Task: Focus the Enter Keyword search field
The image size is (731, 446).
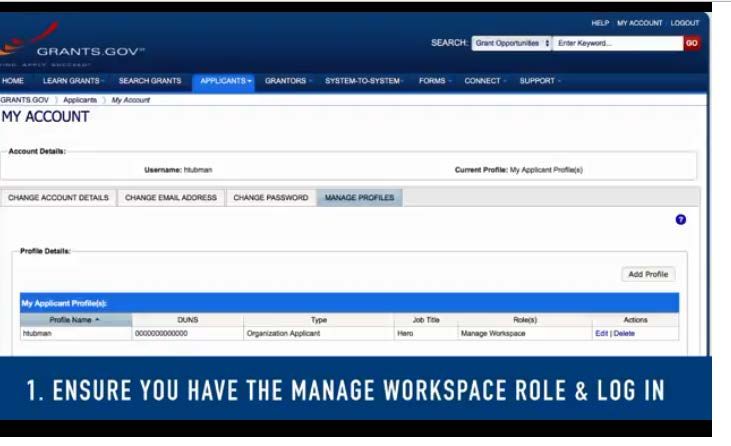Action: coord(618,43)
